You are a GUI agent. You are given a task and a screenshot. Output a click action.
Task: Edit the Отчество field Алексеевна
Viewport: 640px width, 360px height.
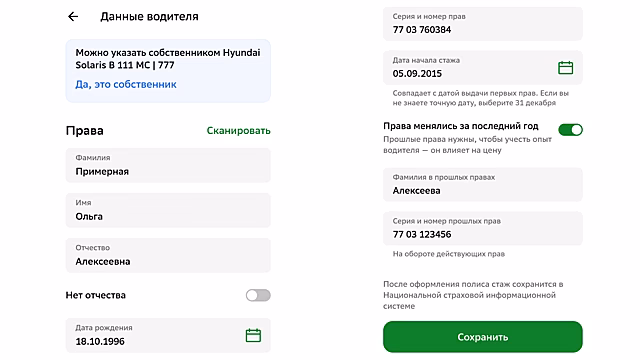click(x=168, y=255)
